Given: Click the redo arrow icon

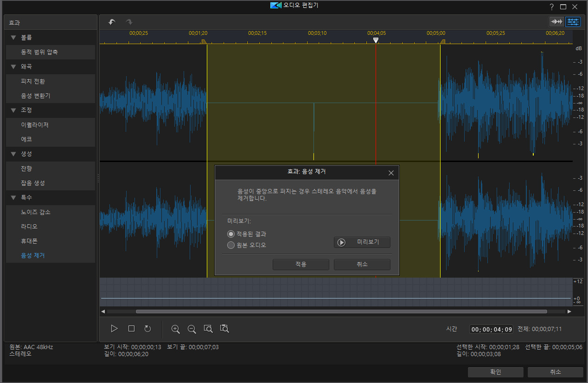Looking at the screenshot, I should tap(129, 22).
